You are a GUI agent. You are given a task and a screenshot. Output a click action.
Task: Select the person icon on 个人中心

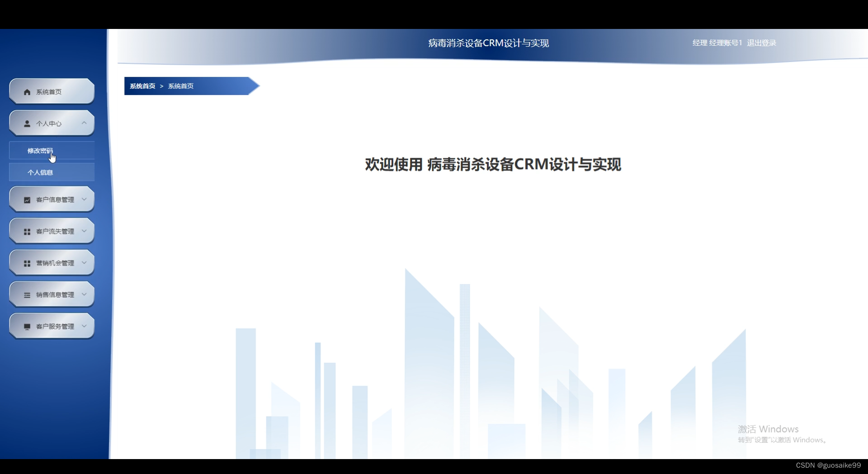point(26,123)
